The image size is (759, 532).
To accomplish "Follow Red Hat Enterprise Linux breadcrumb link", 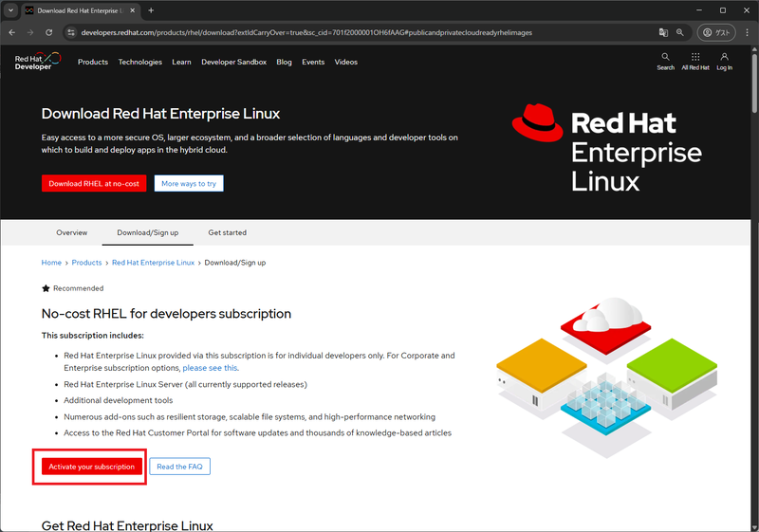I will tap(153, 263).
